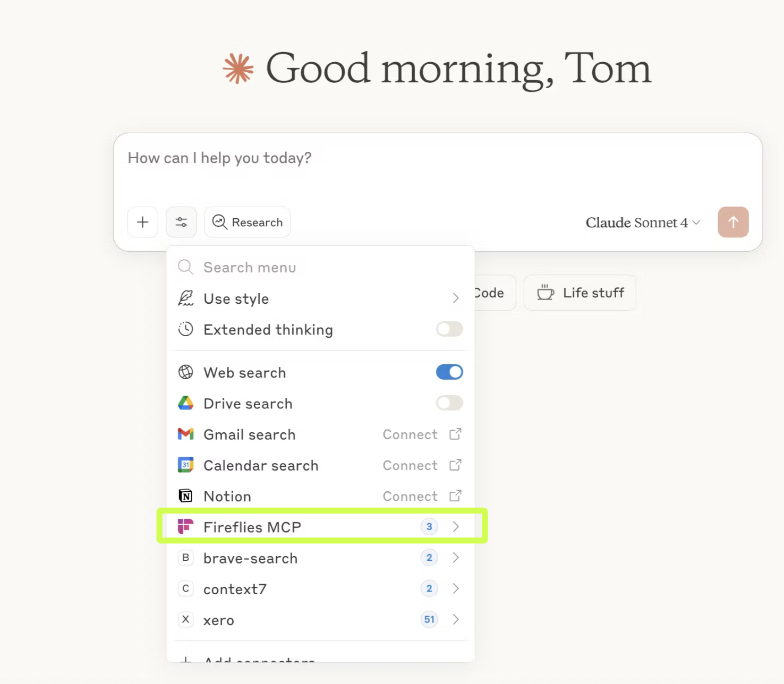Open the Fireflies MCP menu item
Viewport: 784px width, 684px height.
[x=320, y=527]
